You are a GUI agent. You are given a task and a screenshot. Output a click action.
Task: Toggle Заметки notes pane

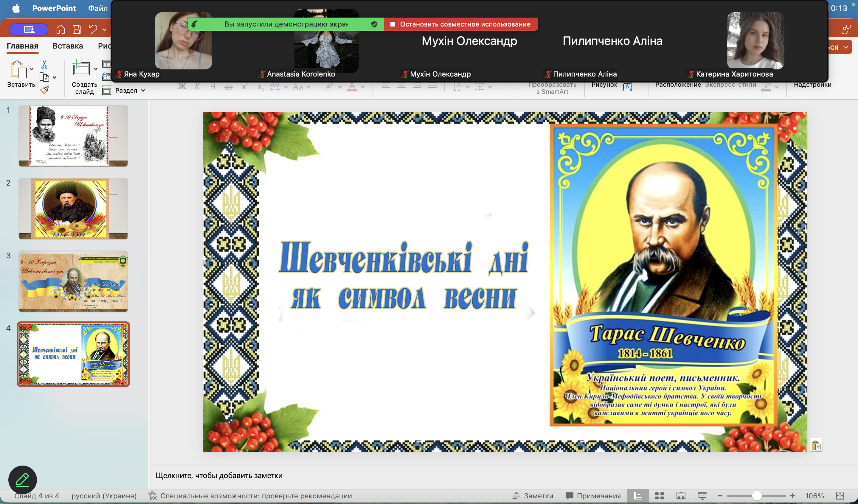pos(533,495)
